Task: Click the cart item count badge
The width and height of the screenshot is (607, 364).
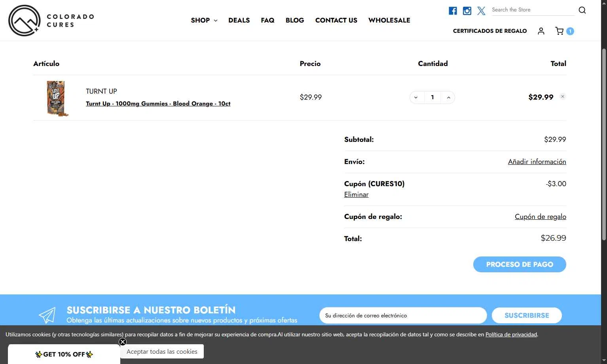Action: (570, 31)
